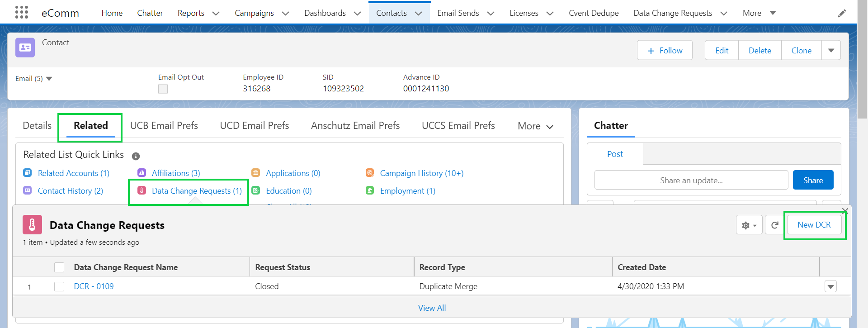Click the Follow button
Viewport: 868px width, 328px height.
[x=665, y=50]
